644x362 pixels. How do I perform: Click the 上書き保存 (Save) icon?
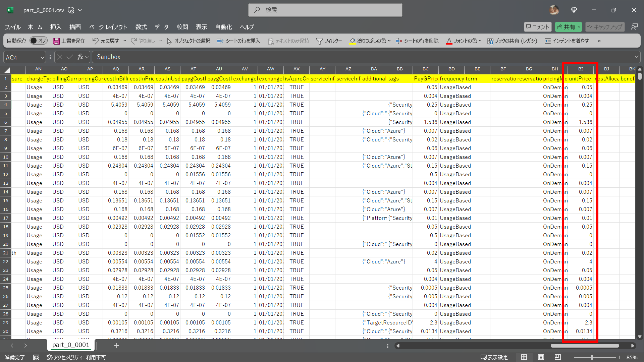(x=56, y=41)
